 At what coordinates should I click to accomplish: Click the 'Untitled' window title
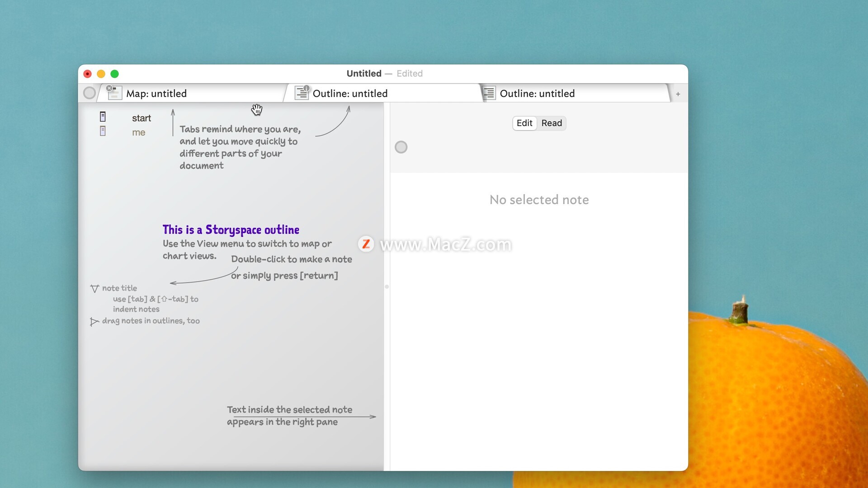click(x=364, y=74)
